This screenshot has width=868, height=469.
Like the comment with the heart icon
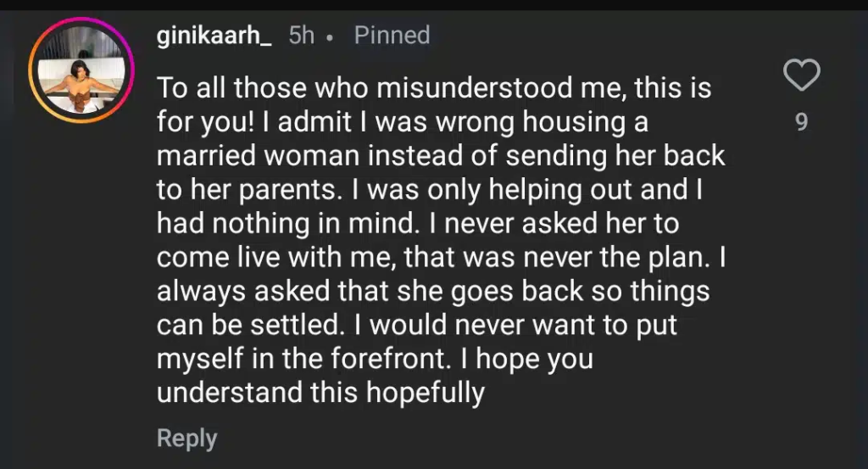pyautogui.click(x=801, y=75)
